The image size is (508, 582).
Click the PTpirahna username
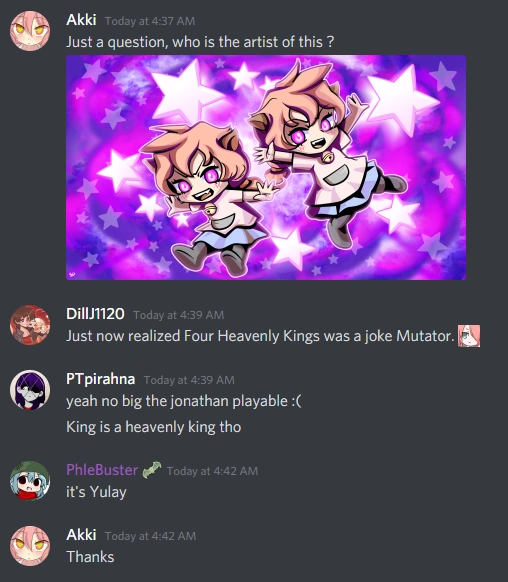tap(101, 379)
